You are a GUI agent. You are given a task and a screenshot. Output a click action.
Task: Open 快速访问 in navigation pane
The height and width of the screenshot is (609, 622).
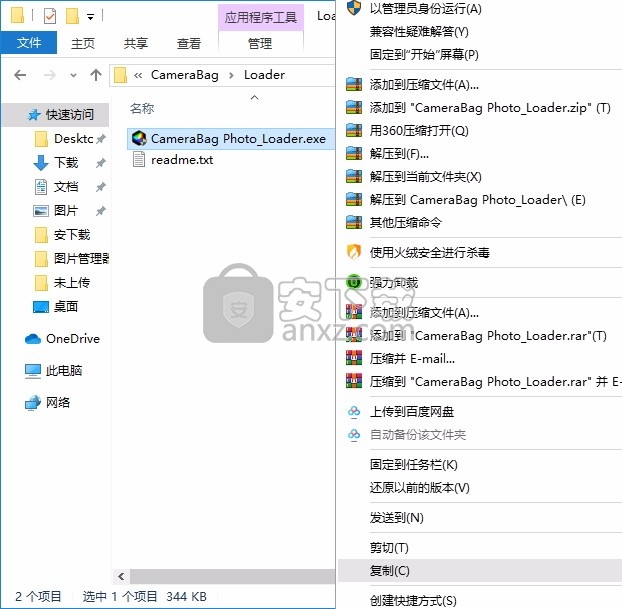(56, 115)
